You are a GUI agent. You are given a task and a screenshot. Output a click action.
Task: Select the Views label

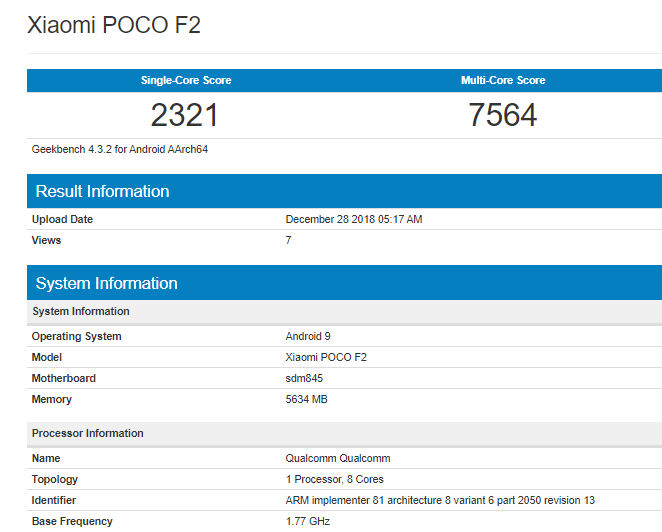46,240
